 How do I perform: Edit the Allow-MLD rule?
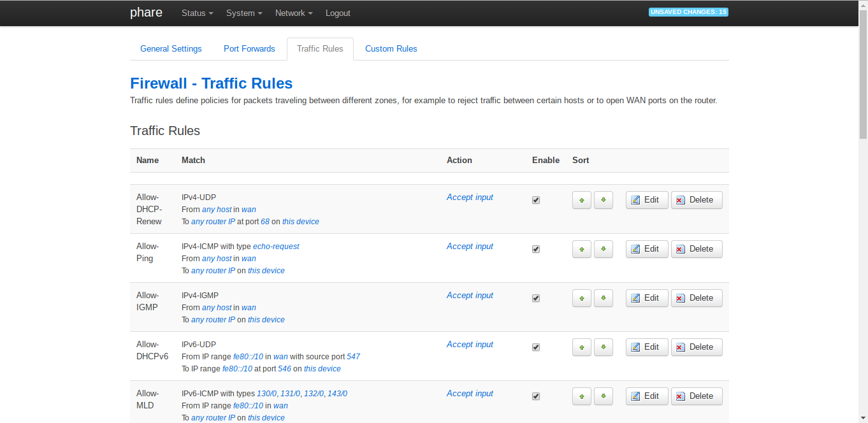coord(647,396)
